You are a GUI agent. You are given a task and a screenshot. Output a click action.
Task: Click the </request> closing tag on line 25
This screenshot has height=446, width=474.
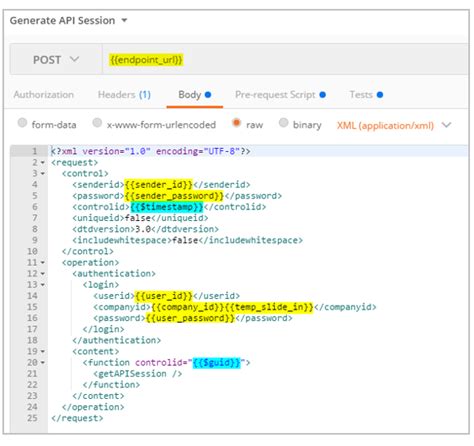(77, 418)
